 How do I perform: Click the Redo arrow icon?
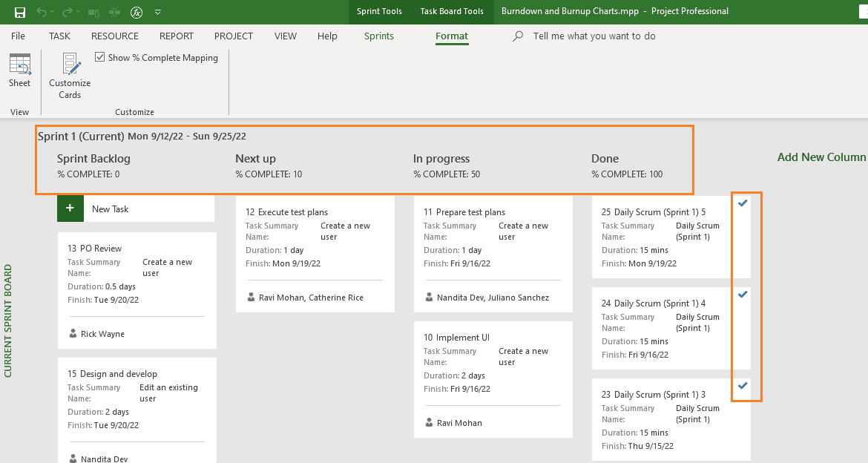click(x=67, y=12)
